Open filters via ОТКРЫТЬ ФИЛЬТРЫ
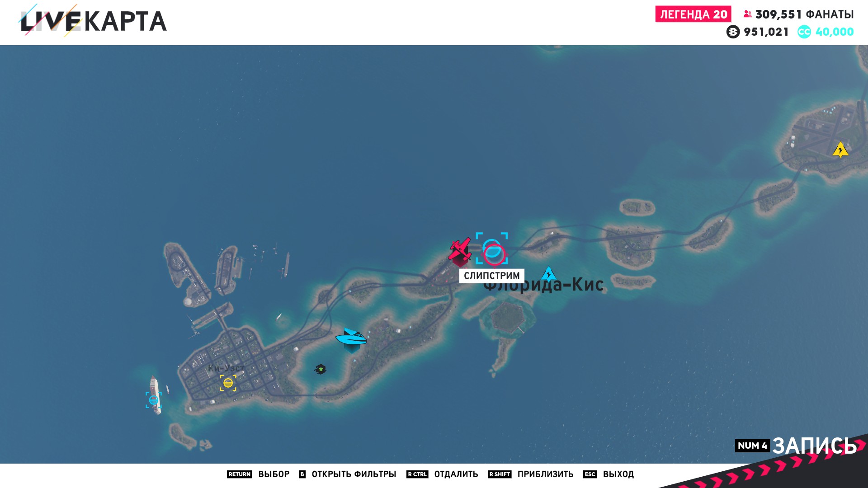Image resolution: width=868 pixels, height=488 pixels. tap(354, 474)
